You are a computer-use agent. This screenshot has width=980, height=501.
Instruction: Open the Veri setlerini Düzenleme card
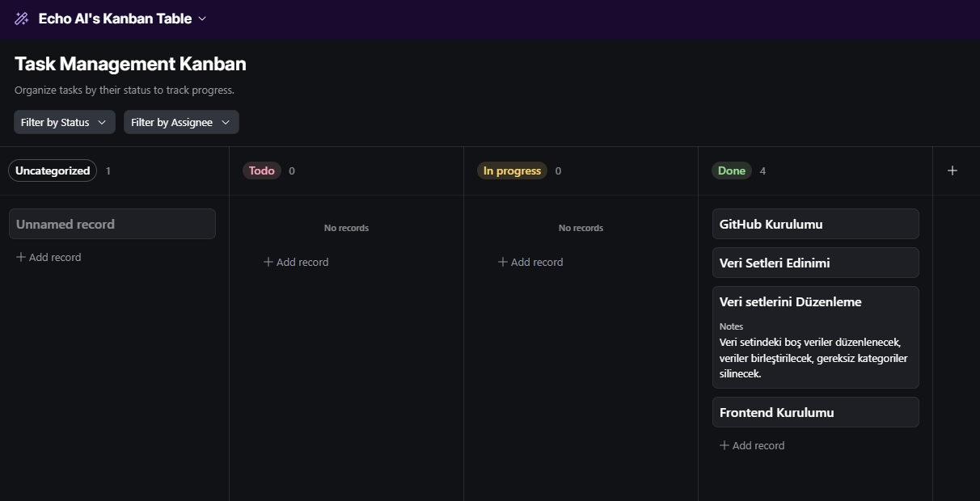816,337
